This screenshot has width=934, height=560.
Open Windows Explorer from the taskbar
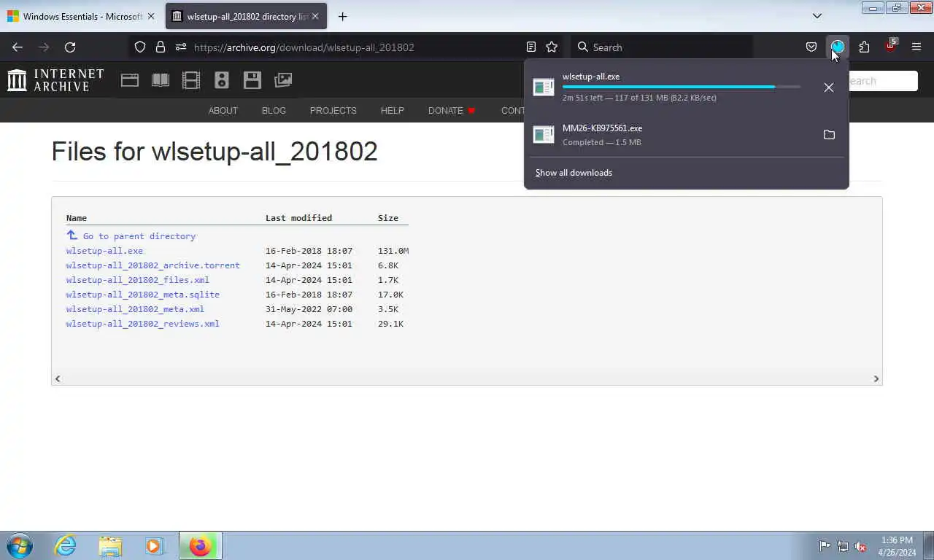110,545
